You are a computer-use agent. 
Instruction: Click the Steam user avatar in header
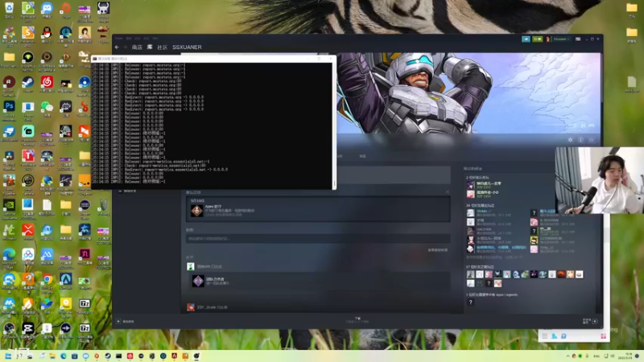tap(548, 39)
